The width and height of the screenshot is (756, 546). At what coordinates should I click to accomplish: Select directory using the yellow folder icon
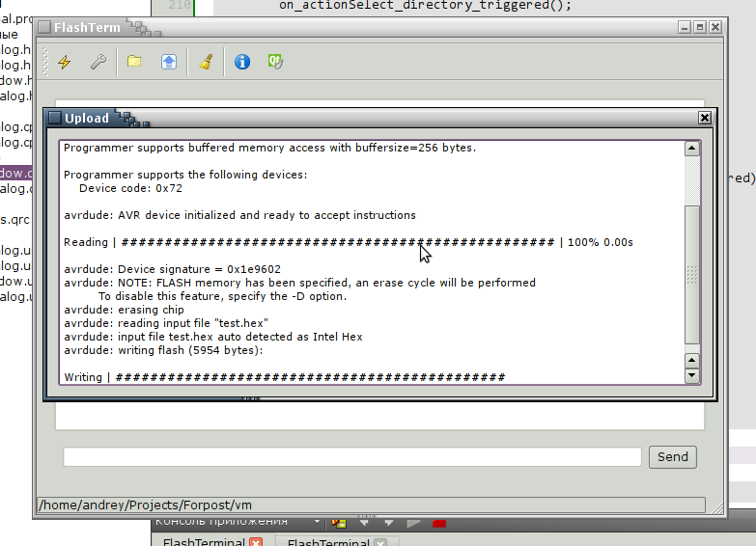click(x=134, y=61)
